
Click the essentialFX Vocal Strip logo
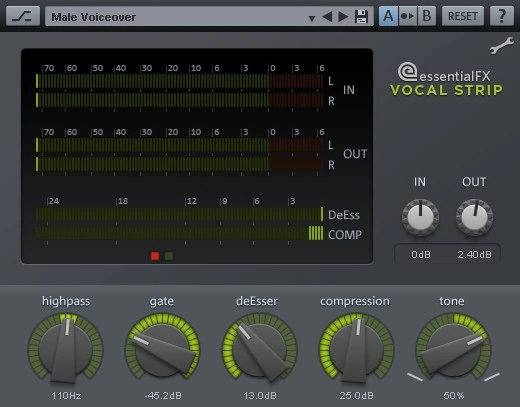pyautogui.click(x=447, y=79)
